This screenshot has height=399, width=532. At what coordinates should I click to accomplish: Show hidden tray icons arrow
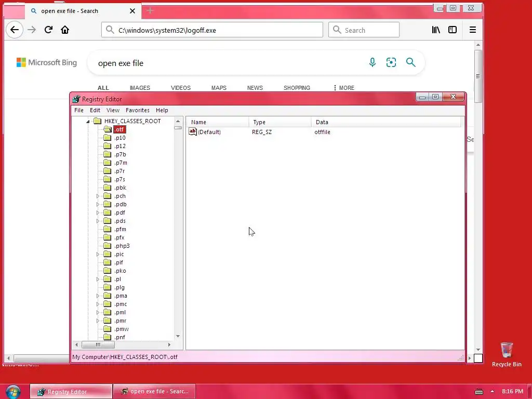click(493, 391)
